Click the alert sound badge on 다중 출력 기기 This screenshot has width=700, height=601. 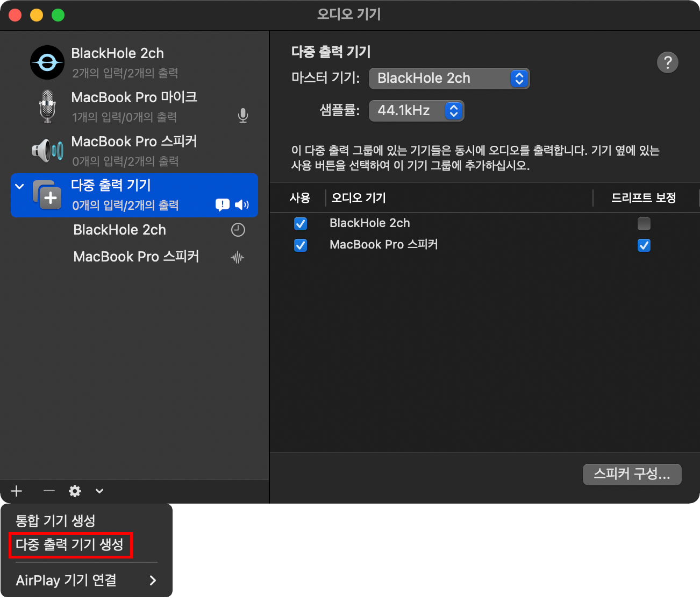pos(223,205)
